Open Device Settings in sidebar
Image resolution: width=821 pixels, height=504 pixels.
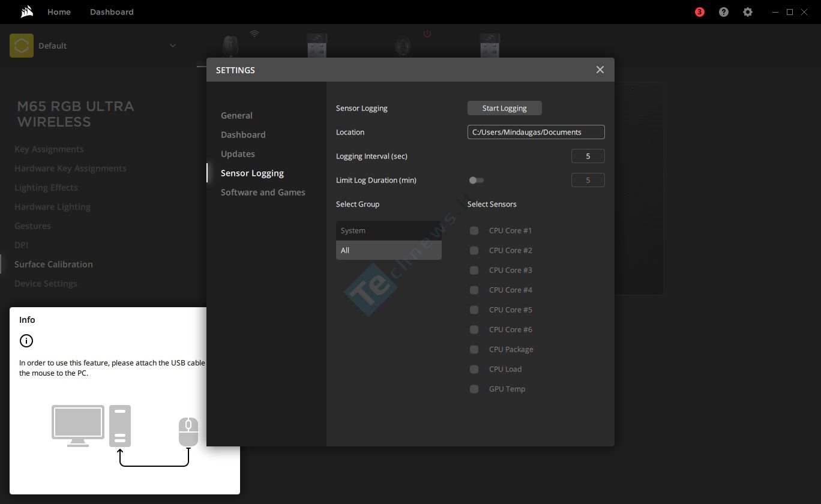click(x=46, y=283)
